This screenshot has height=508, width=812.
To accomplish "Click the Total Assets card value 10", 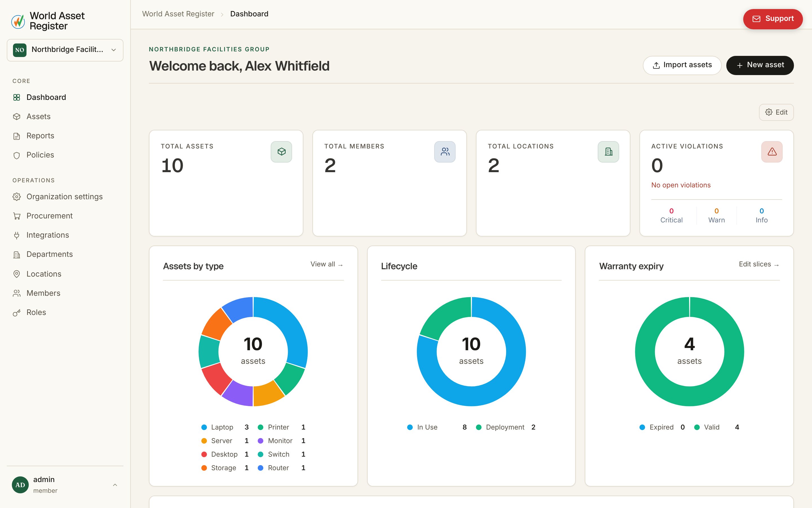I will [173, 166].
